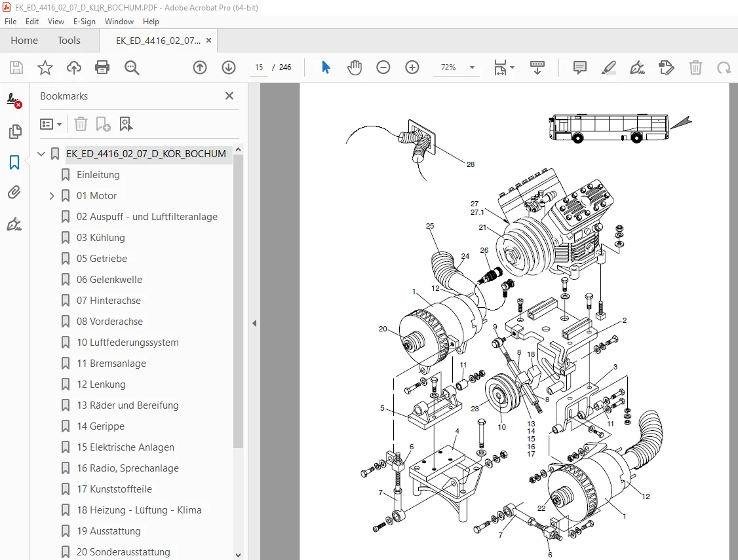The width and height of the screenshot is (738, 560).
Task: Open the Find text search tool
Action: click(x=132, y=67)
